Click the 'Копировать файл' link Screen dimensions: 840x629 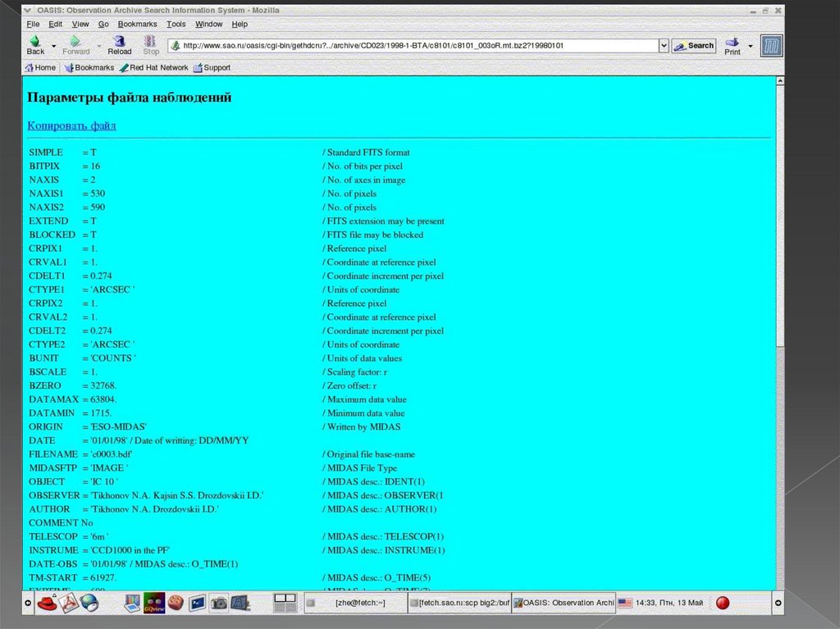click(x=72, y=125)
